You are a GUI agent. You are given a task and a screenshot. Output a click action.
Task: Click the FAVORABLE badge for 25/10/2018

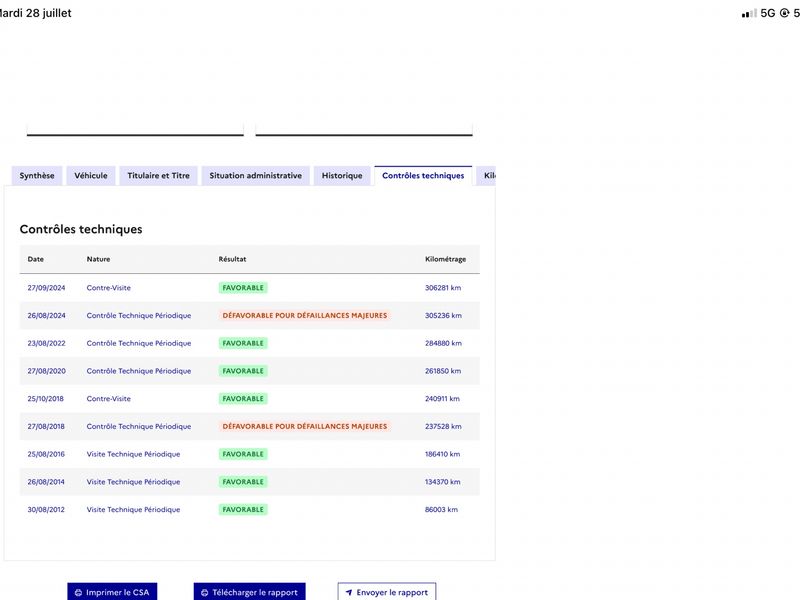point(243,398)
